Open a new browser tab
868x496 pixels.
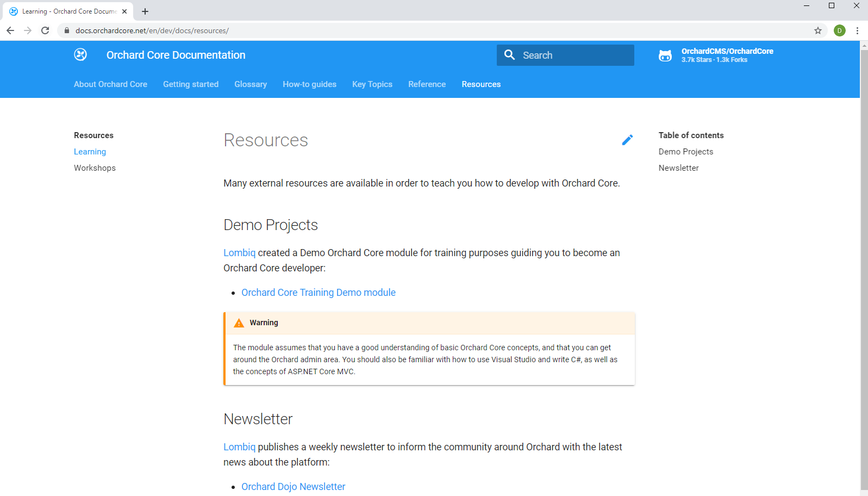tap(145, 11)
